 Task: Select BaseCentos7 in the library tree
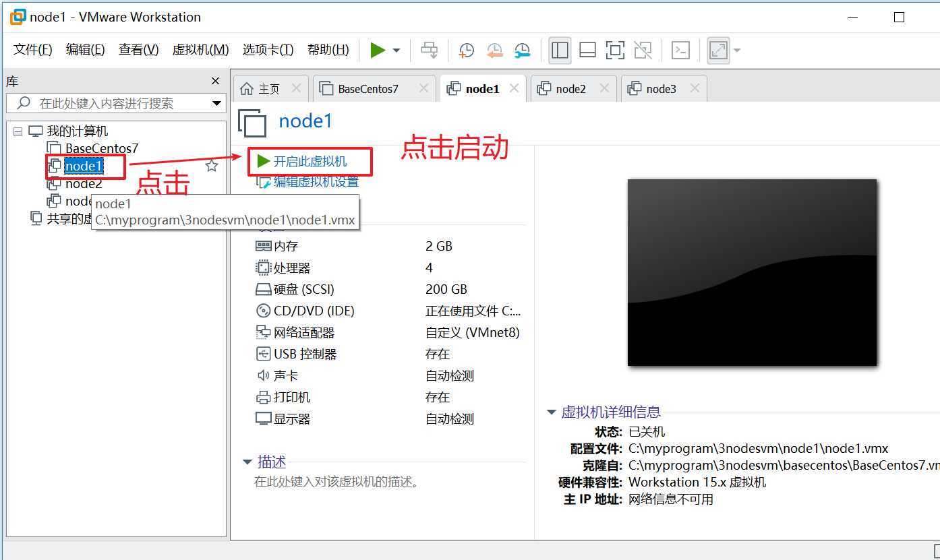click(x=102, y=148)
